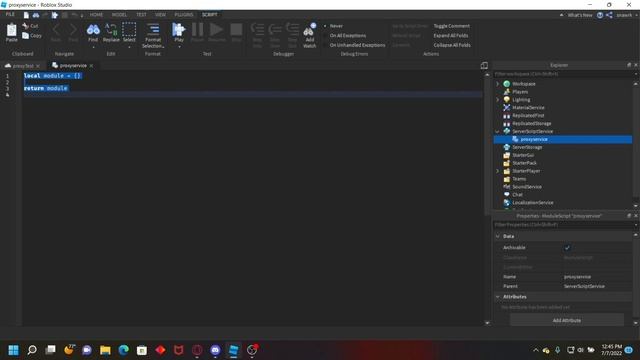Click the Replace tool icon
The width and height of the screenshot is (640, 360).
(111, 29)
